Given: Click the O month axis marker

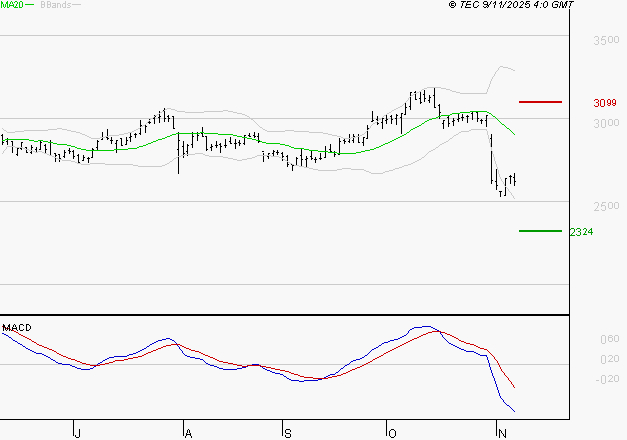Looking at the screenshot, I should (x=392, y=433).
